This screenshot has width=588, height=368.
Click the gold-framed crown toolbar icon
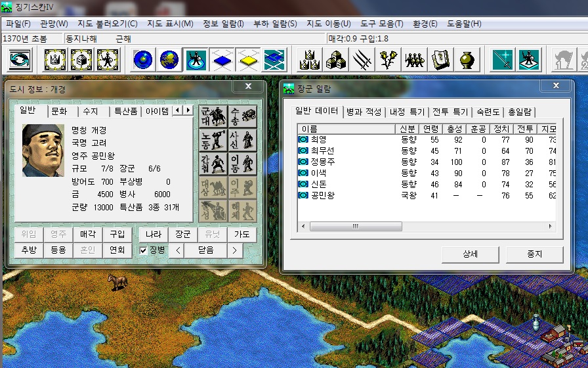[x=54, y=59]
